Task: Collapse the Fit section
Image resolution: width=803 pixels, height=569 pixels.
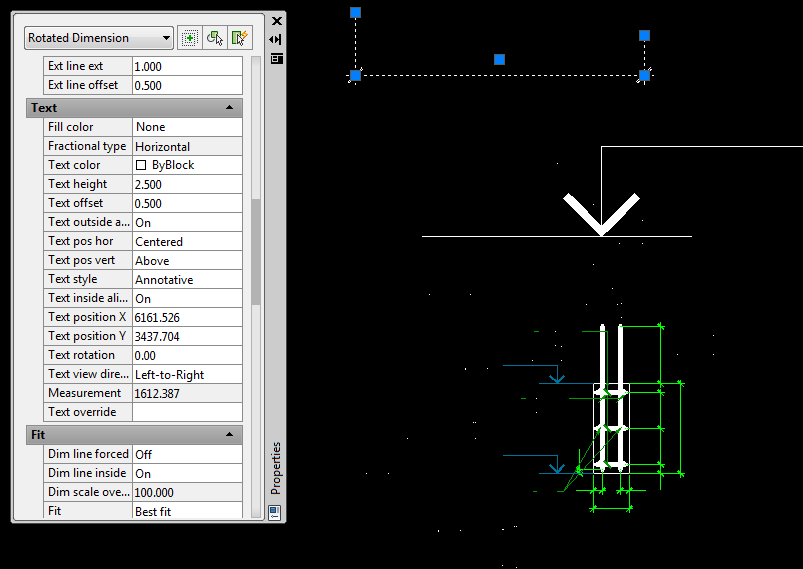Action: coord(229,434)
